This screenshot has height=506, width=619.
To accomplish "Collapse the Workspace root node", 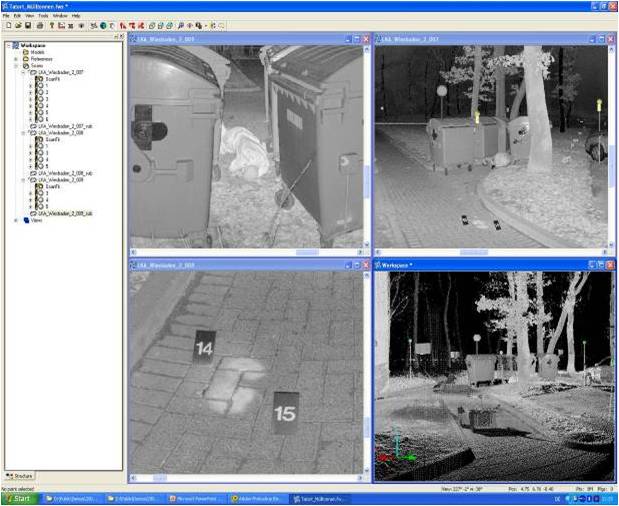I will click(9, 45).
